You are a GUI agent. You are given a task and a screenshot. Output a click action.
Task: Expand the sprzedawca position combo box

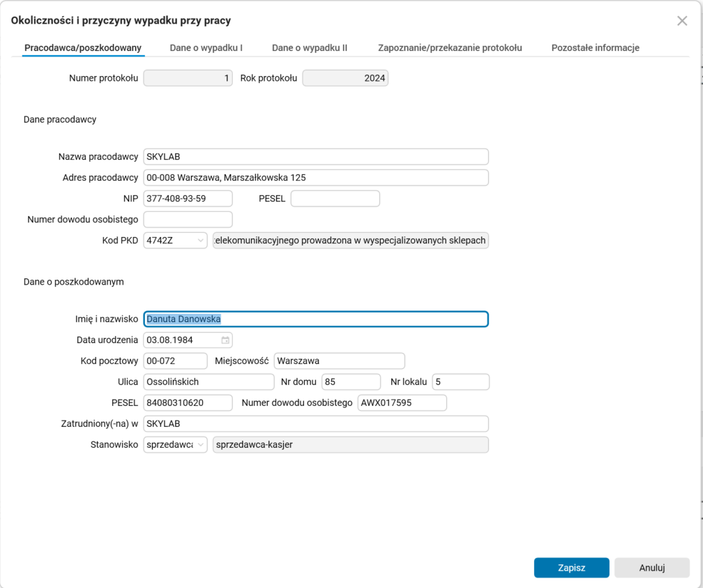click(x=200, y=444)
